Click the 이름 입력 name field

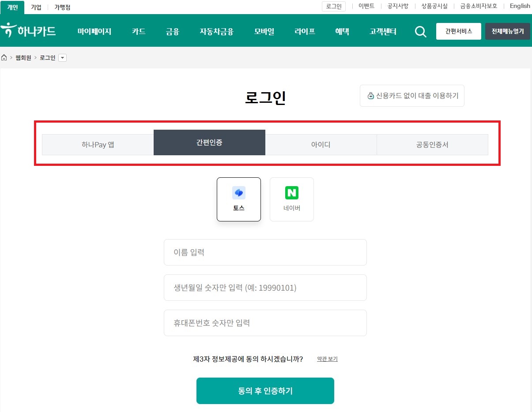pyautogui.click(x=265, y=252)
